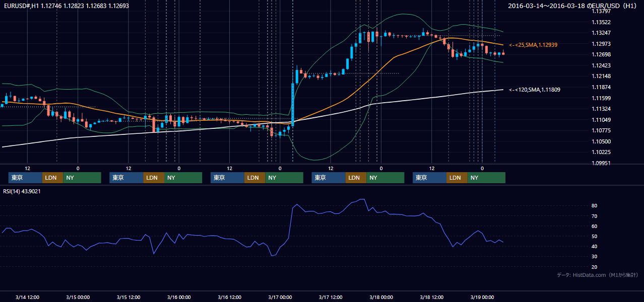This screenshot has width=644, height=302.
Task: Select the 1.10775 price axis label
Action: click(601, 130)
